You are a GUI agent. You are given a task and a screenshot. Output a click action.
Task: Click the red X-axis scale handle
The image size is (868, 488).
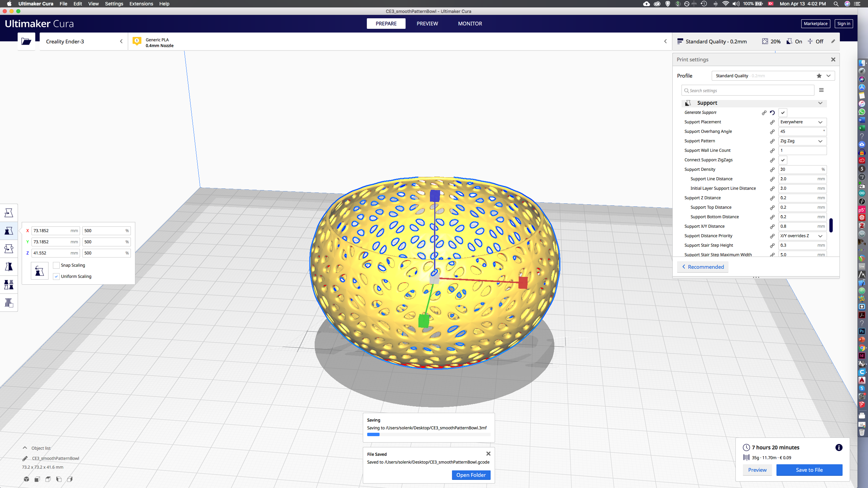click(523, 283)
